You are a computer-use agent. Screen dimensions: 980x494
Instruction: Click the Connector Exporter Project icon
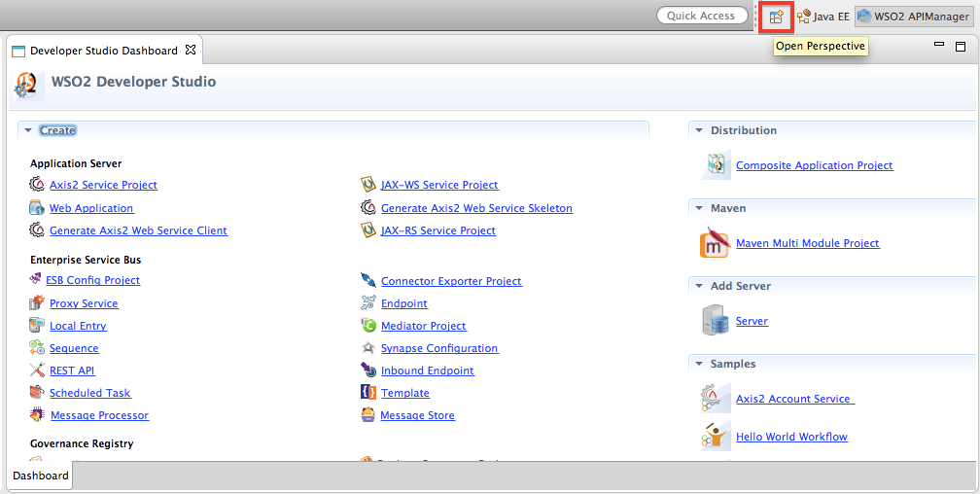click(x=368, y=280)
